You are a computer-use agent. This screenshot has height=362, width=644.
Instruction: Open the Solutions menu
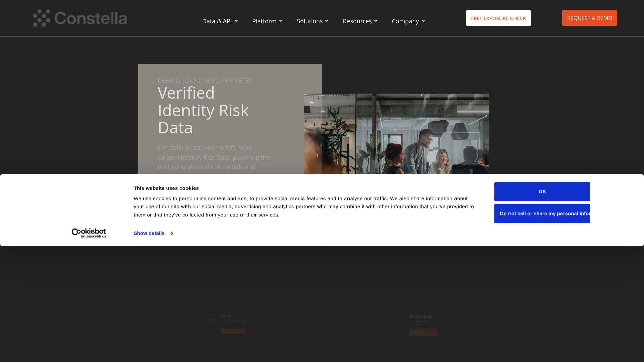(x=313, y=21)
